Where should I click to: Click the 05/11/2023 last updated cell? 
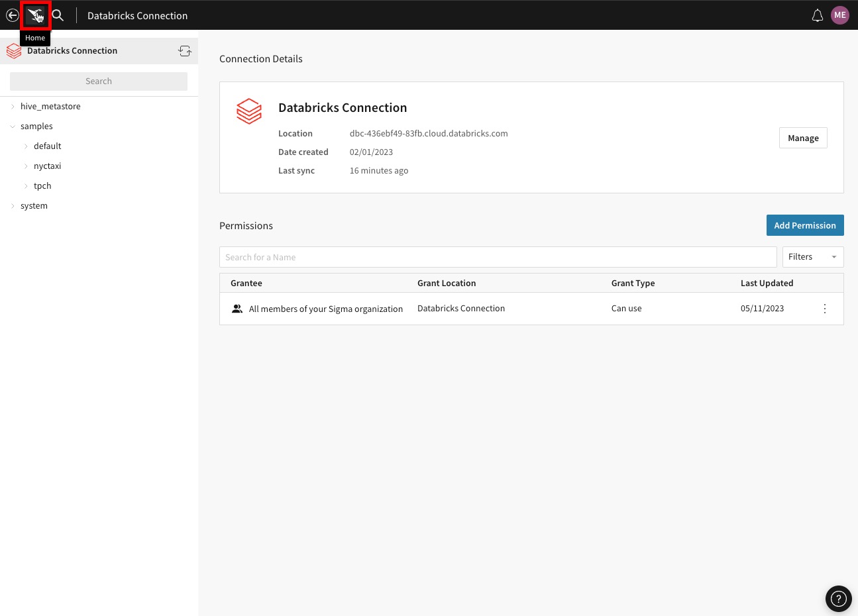[x=762, y=309]
